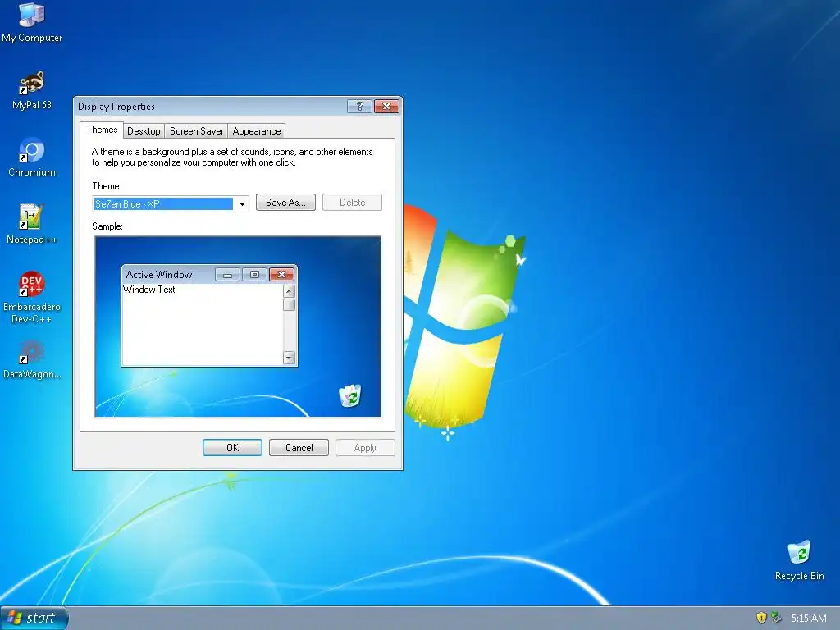Screen dimensions: 840x630
Task: Open the My Computer desktop icon
Action: pos(32,22)
